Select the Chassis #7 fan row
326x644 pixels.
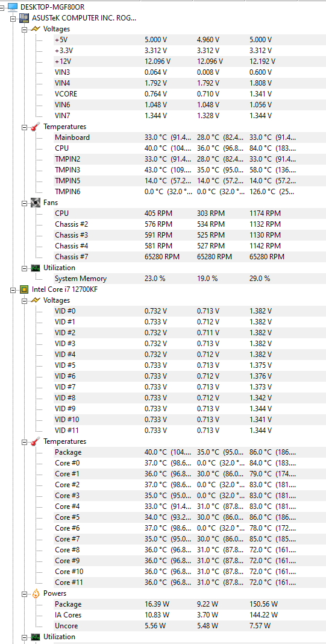pos(189,257)
